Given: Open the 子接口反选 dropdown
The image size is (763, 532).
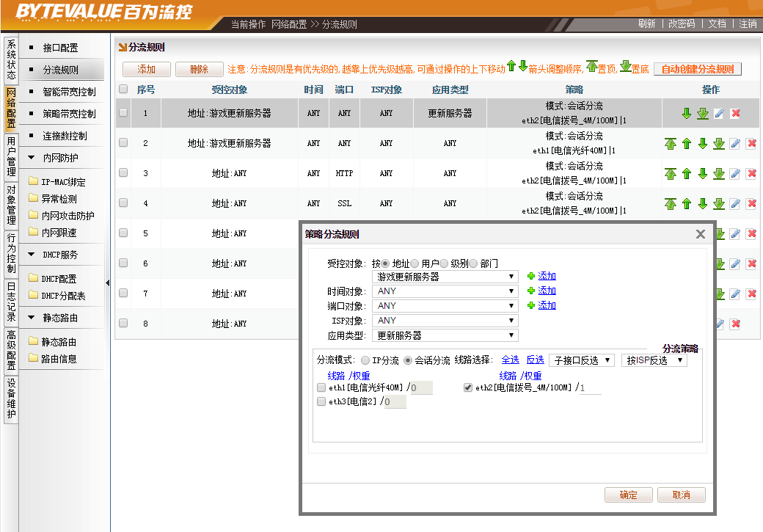Looking at the screenshot, I should tap(582, 360).
